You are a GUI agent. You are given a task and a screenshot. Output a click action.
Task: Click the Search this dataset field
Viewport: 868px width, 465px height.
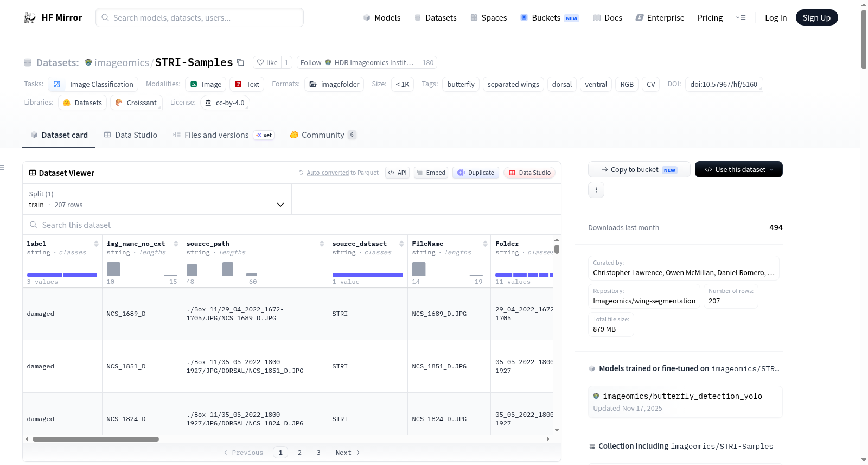[x=292, y=225]
